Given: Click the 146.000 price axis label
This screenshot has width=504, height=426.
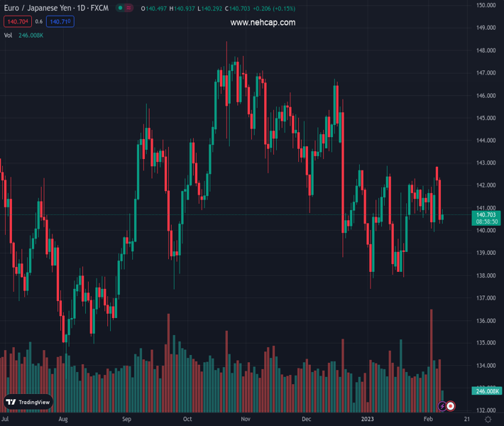Looking at the screenshot, I should click(x=486, y=95).
